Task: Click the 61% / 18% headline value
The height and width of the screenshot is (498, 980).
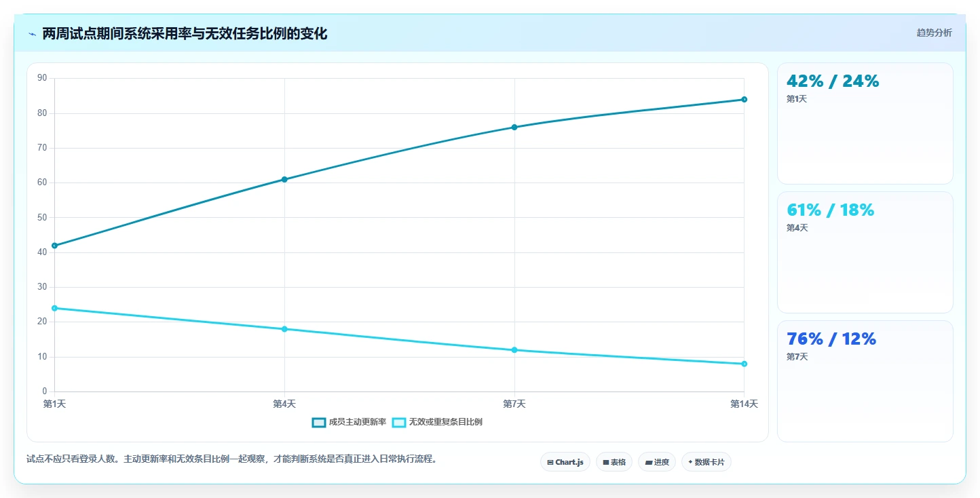Action: pyautogui.click(x=830, y=210)
